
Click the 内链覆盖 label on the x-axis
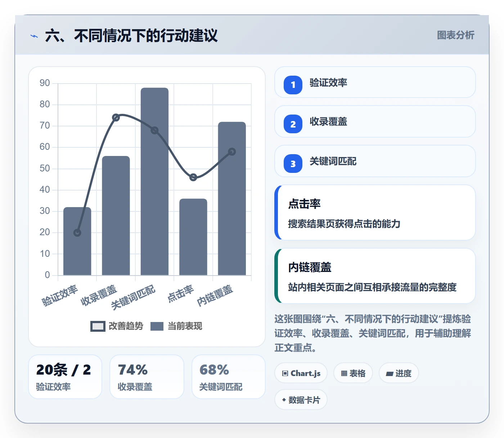[215, 296]
